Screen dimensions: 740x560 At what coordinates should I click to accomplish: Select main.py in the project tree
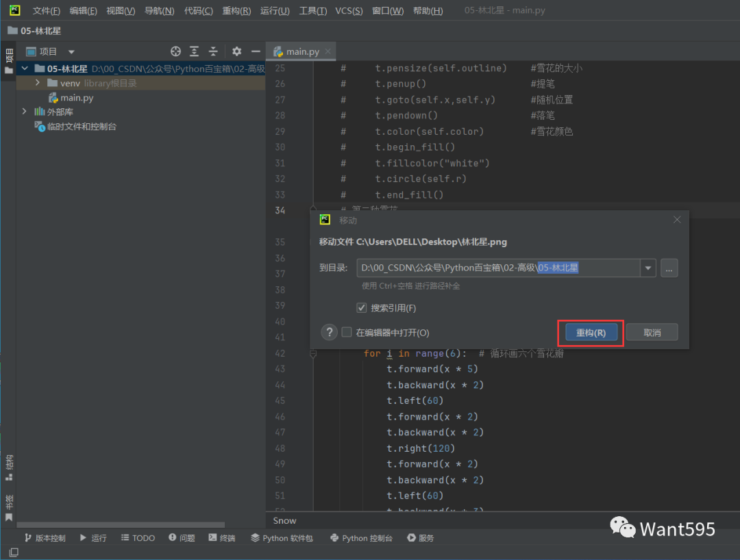[x=76, y=98]
